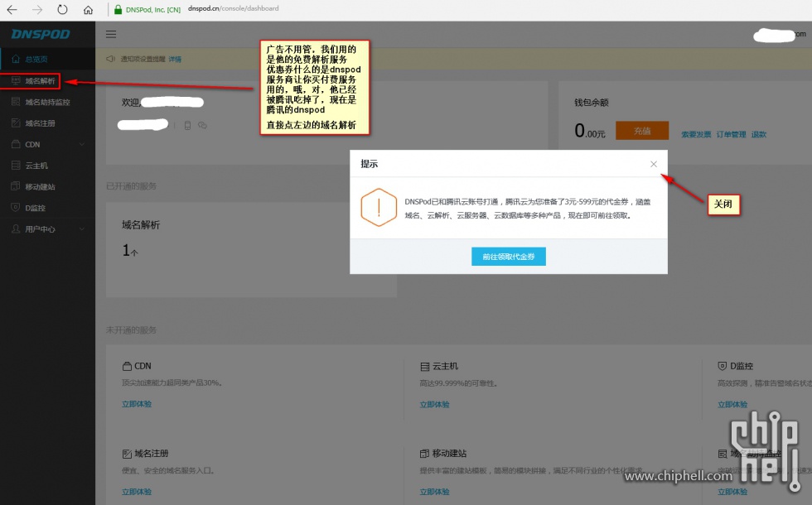Click 立即体验 under the 域名注册 card
This screenshot has width=812, height=505.
(137, 492)
